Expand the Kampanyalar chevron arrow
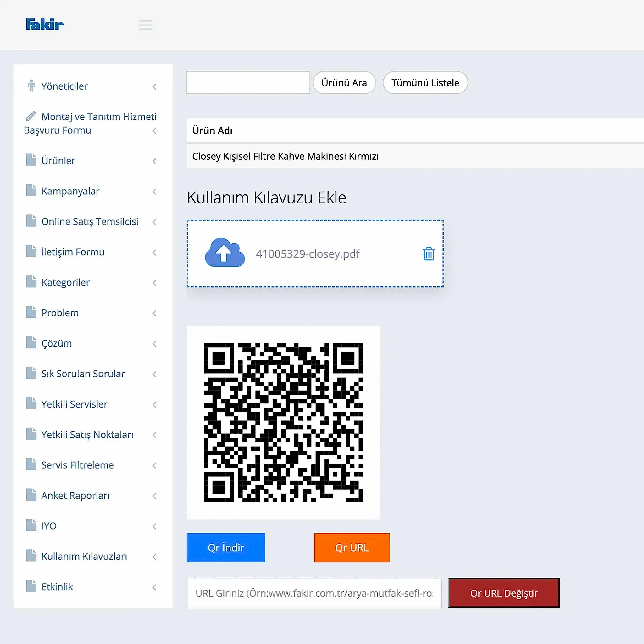 (154, 191)
